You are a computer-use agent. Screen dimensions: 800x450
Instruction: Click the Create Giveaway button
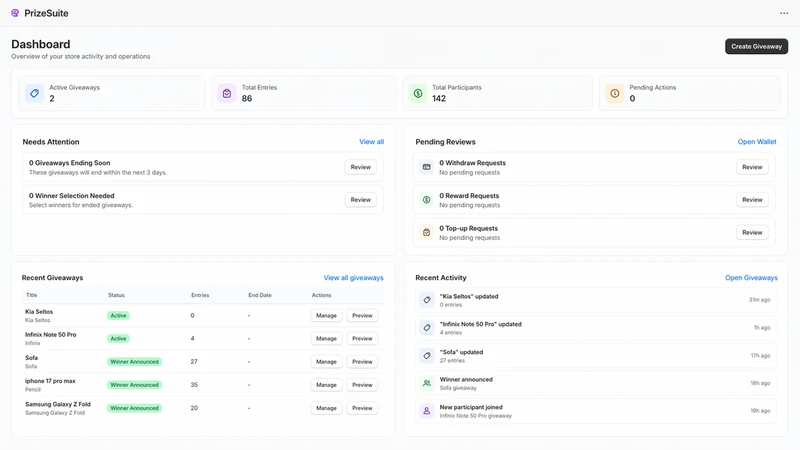point(756,46)
